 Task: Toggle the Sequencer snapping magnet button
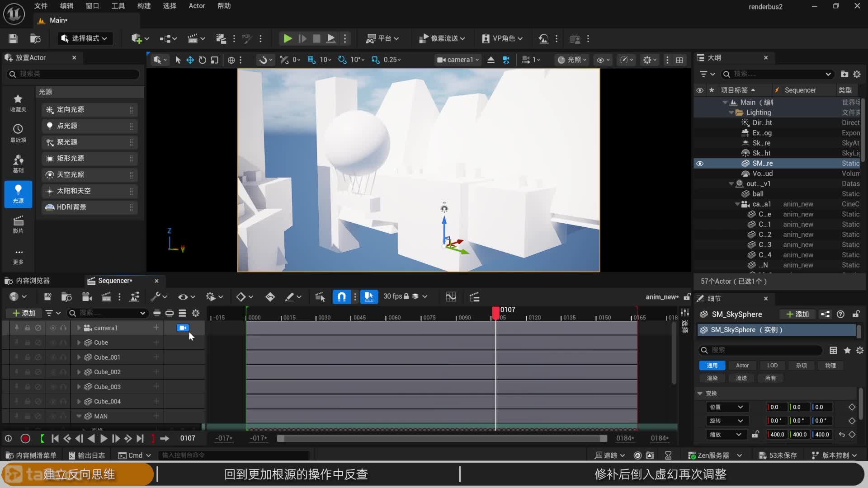click(x=342, y=297)
